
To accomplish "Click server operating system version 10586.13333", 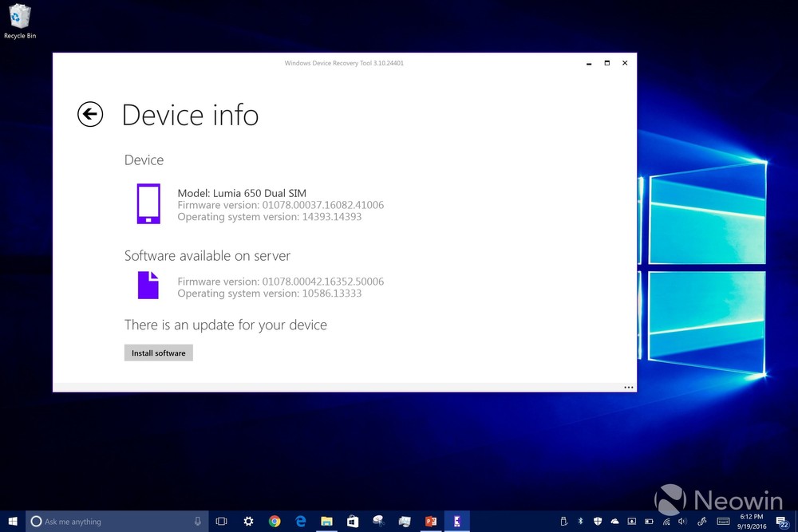I will [x=269, y=294].
